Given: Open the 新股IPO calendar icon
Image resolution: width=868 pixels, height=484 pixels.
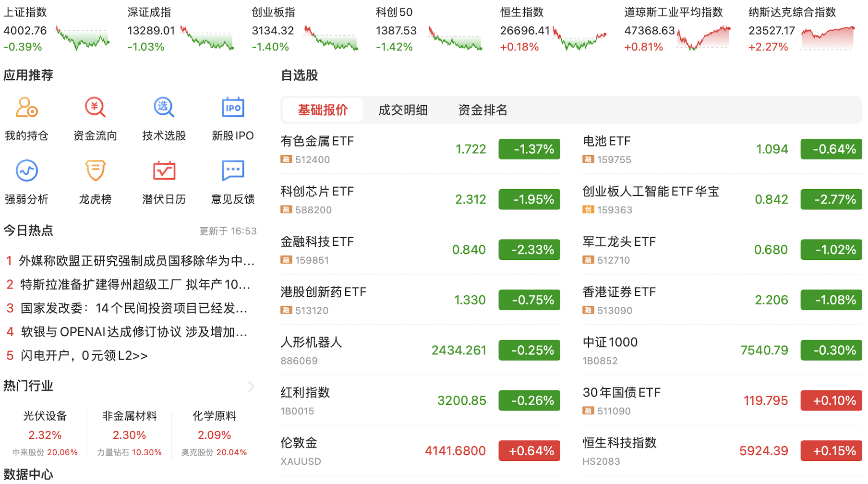Looking at the screenshot, I should (233, 108).
